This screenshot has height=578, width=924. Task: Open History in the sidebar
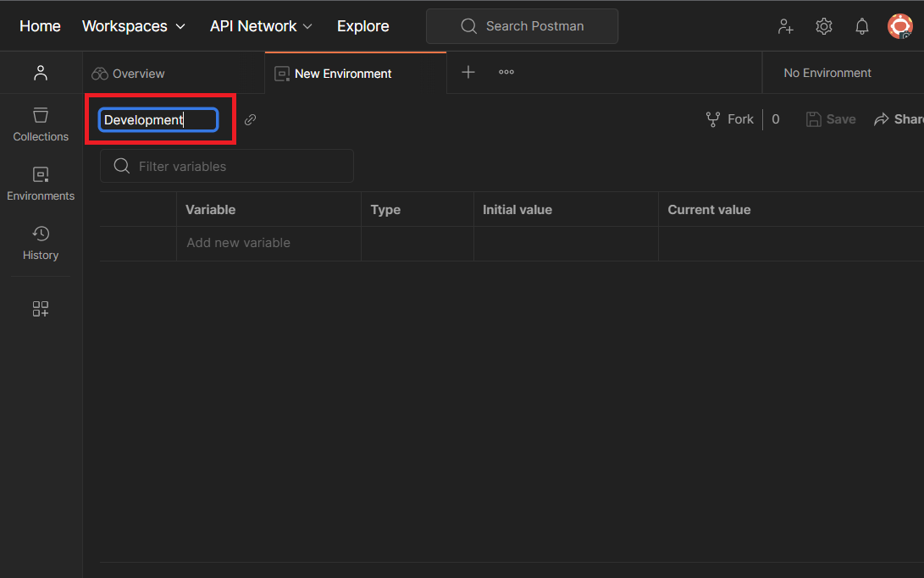coord(41,243)
